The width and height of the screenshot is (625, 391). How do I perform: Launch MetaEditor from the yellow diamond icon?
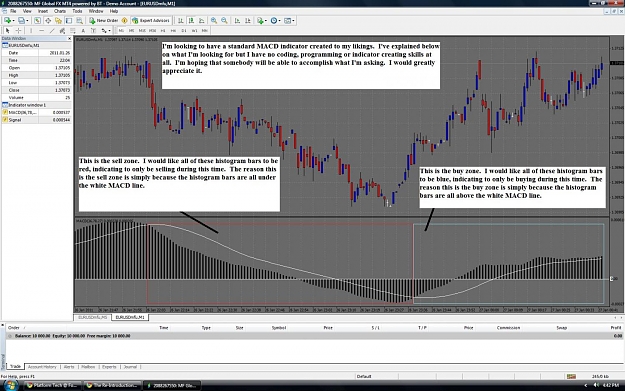(124, 20)
